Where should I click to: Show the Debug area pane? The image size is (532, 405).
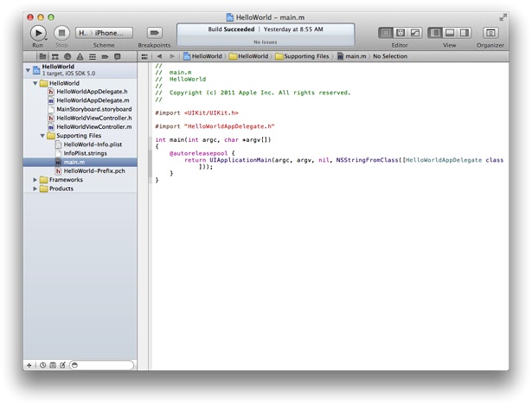(x=450, y=33)
